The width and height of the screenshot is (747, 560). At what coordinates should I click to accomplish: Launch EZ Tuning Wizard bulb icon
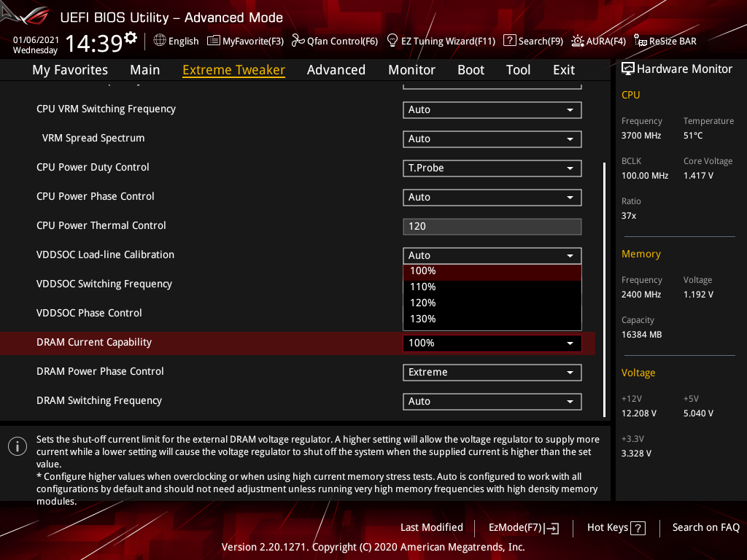(x=392, y=41)
